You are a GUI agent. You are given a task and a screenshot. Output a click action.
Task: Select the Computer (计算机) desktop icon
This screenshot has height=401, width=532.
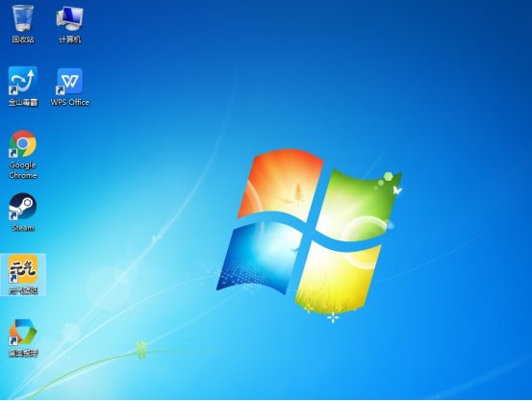pos(69,18)
